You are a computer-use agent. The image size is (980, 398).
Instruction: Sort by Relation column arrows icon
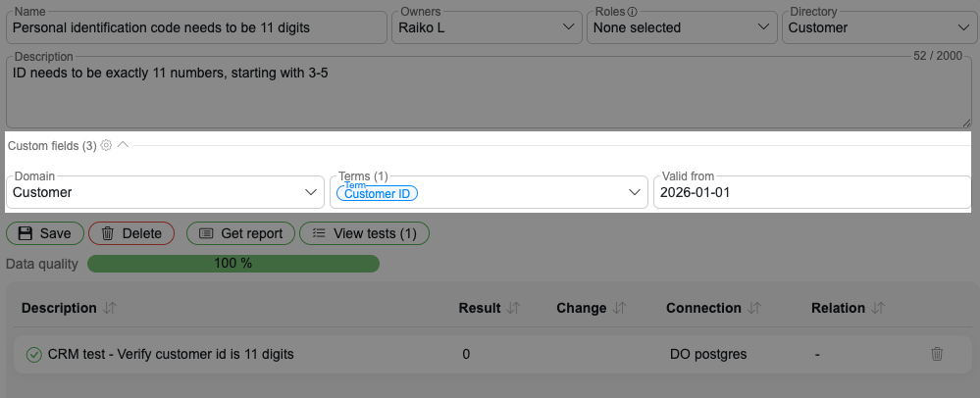click(878, 308)
